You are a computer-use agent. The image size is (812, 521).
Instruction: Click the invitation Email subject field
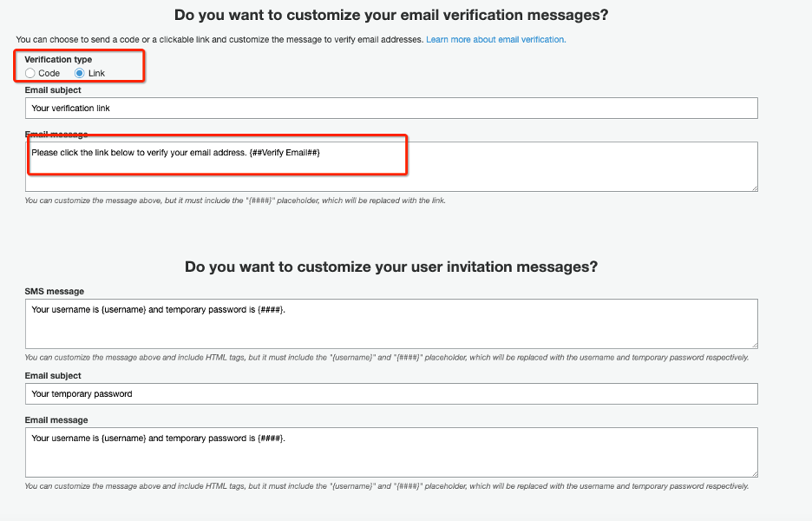coord(390,393)
